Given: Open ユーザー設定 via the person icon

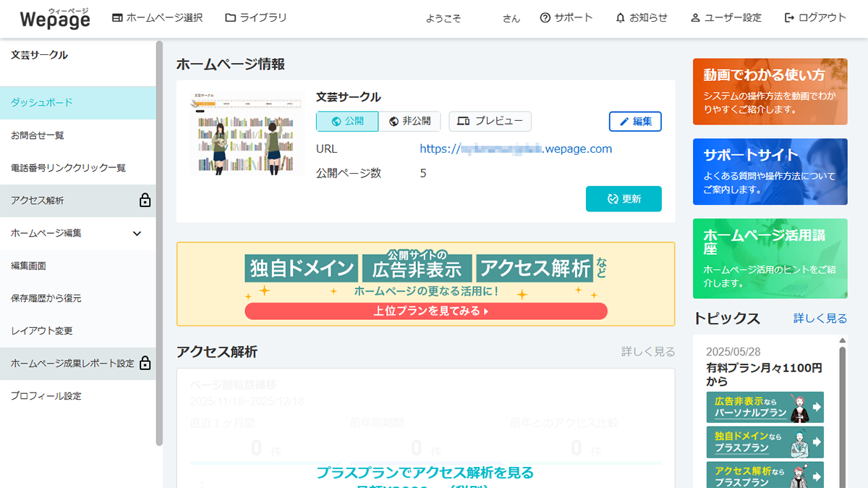Looking at the screenshot, I should pos(694,18).
